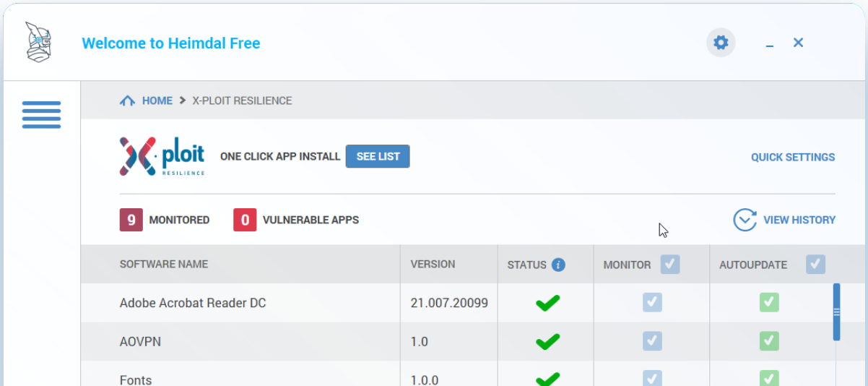Click the View History clock icon

745,220
